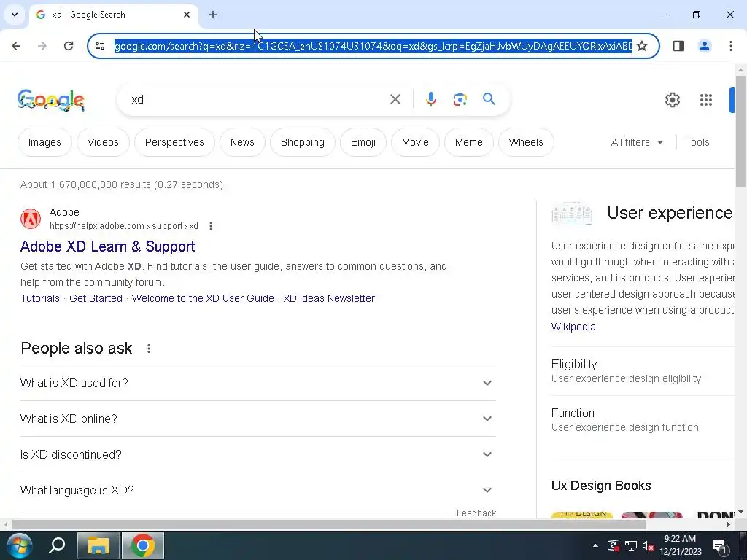Open Welcome to the XD User Guide link

point(203,298)
